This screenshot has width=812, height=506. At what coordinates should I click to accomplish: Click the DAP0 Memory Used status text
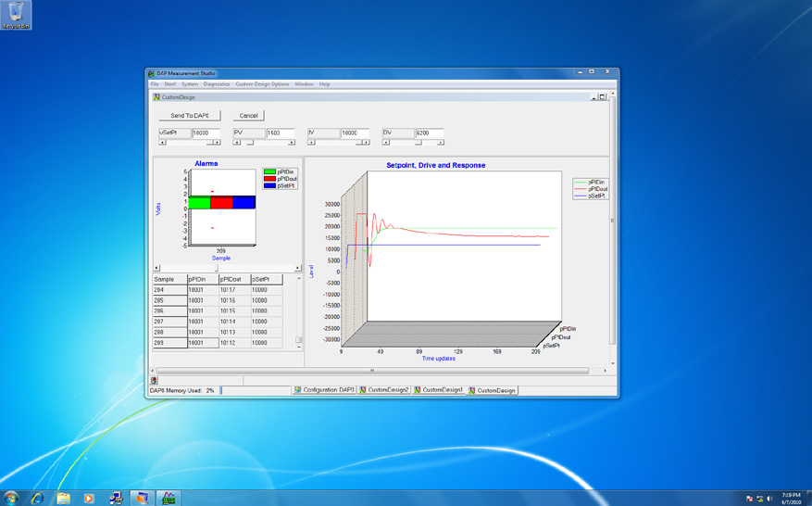tap(181, 390)
